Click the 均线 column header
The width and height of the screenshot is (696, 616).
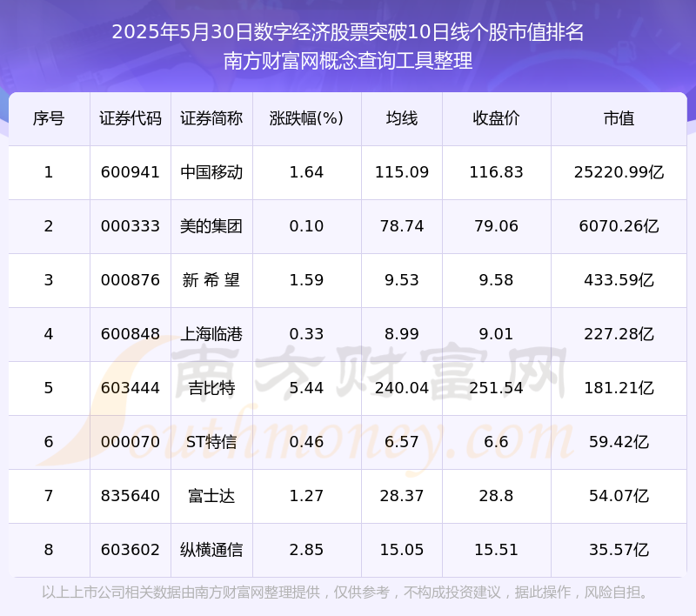402,118
